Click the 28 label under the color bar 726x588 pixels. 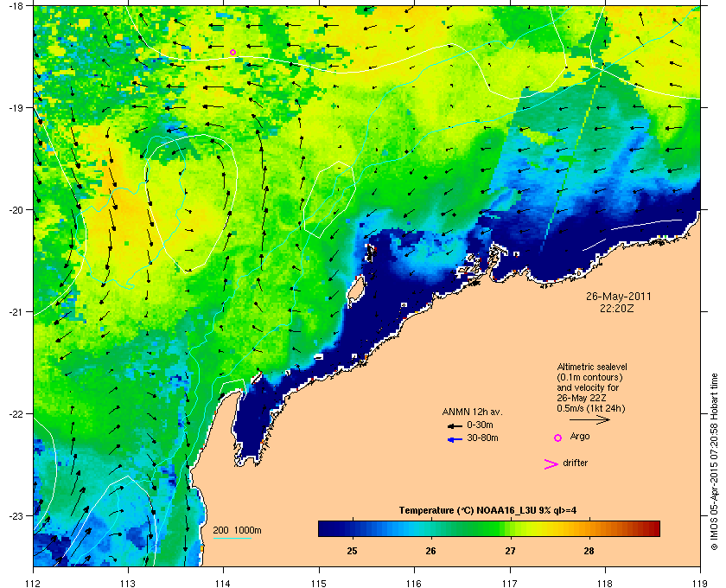(589, 551)
